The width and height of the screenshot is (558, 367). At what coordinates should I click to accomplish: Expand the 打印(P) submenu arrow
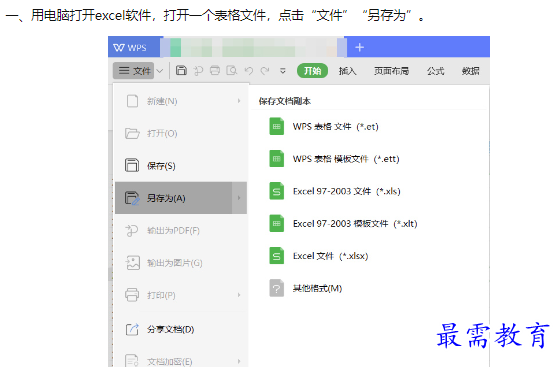pyautogui.click(x=239, y=295)
